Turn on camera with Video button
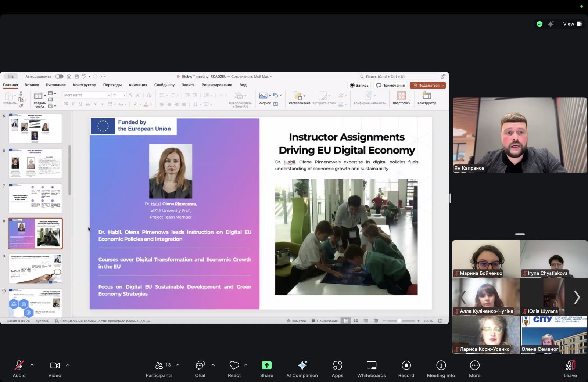This screenshot has height=382, width=588. pyautogui.click(x=54, y=369)
